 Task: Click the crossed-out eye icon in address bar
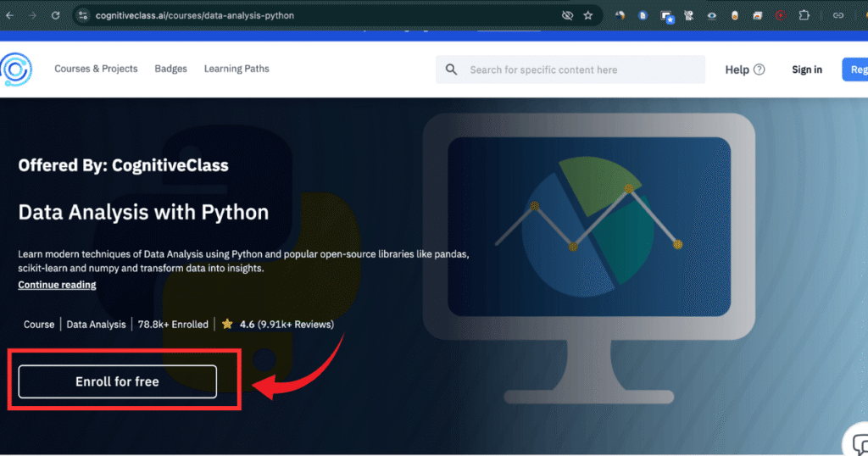(567, 15)
